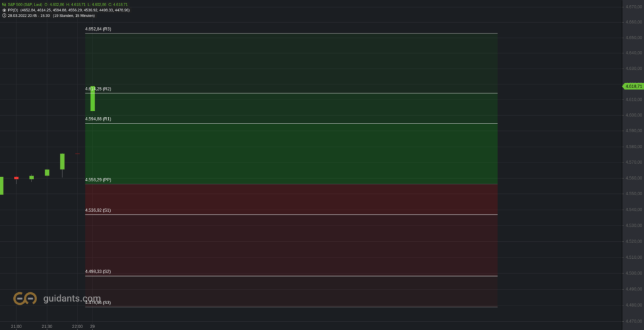Click the 4.600,00 price axis label
Viewport: 644px width, 330px height.
[x=634, y=115]
